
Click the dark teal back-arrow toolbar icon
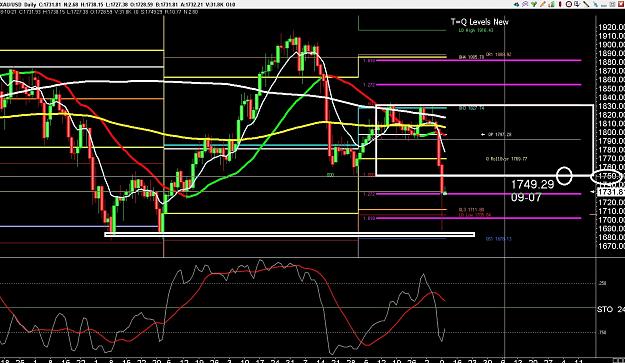pos(517,4)
